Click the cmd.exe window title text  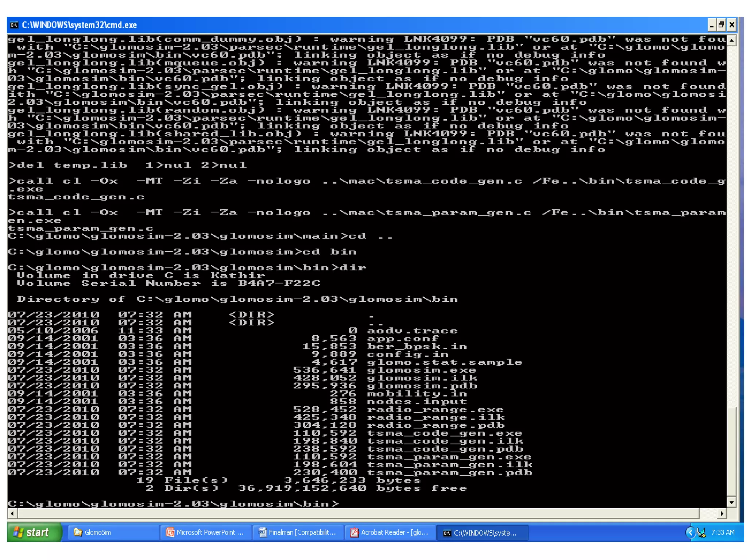coord(79,25)
